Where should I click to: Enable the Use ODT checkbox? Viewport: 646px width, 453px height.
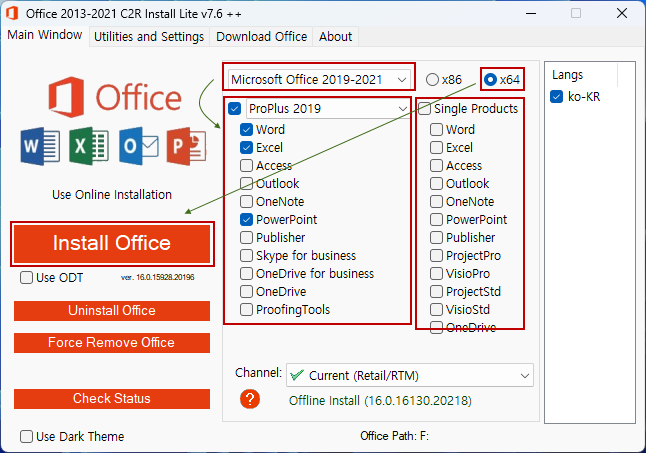tap(26, 278)
